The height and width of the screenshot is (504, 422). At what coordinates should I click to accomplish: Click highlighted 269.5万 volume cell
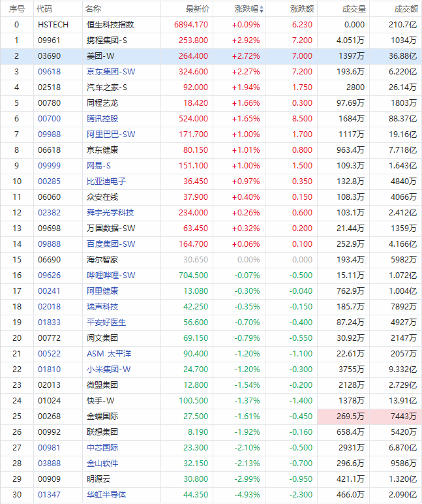343,417
